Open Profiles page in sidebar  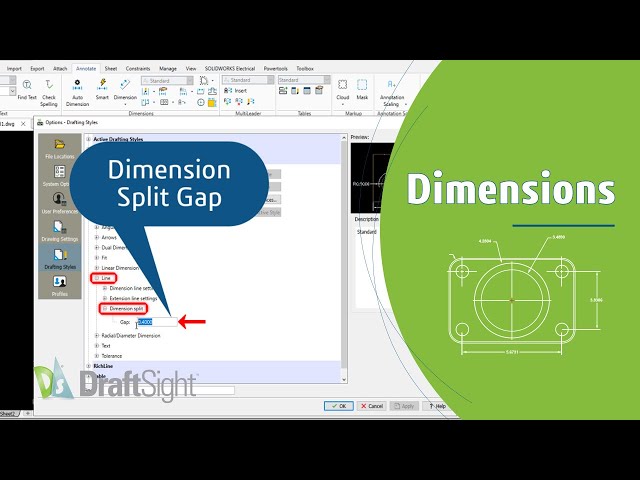tap(60, 286)
